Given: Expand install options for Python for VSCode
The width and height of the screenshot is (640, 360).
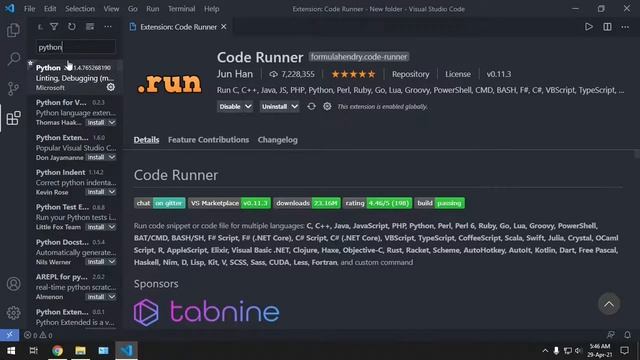Looking at the screenshot, I should pyautogui.click(x=112, y=122).
